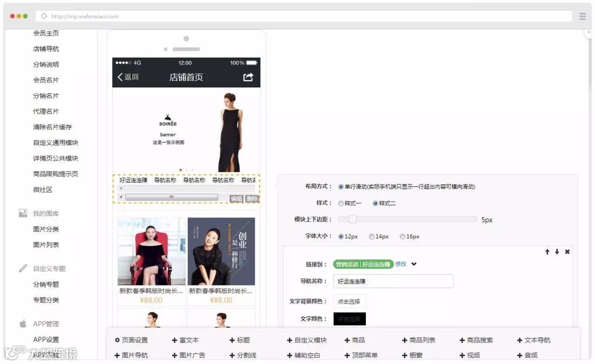Add a 顶部菜单 module
Viewport: 595px width, 364px height.
(x=361, y=355)
